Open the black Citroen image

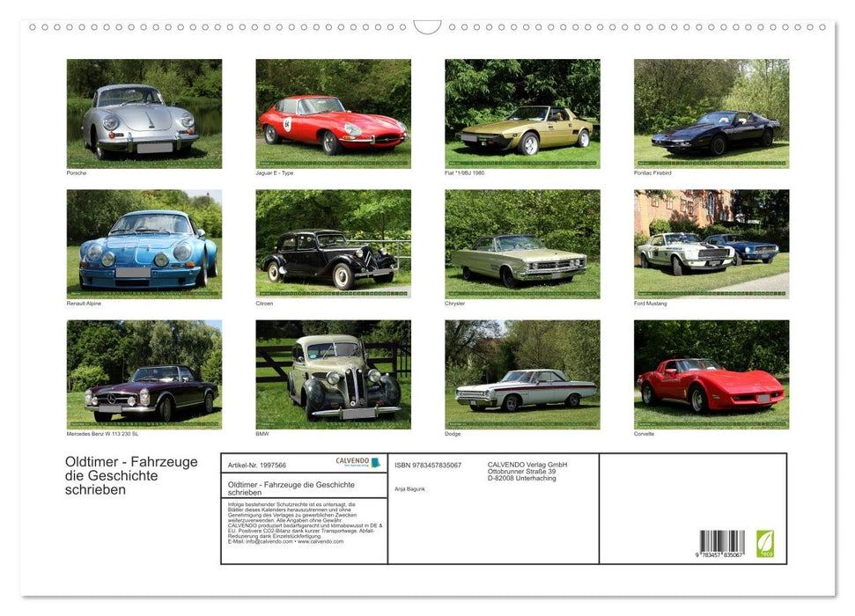click(x=334, y=244)
